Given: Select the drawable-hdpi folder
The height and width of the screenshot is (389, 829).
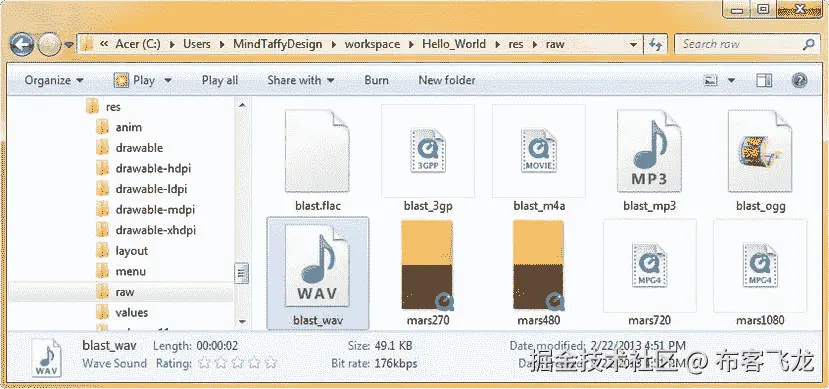Looking at the screenshot, I should (x=144, y=169).
